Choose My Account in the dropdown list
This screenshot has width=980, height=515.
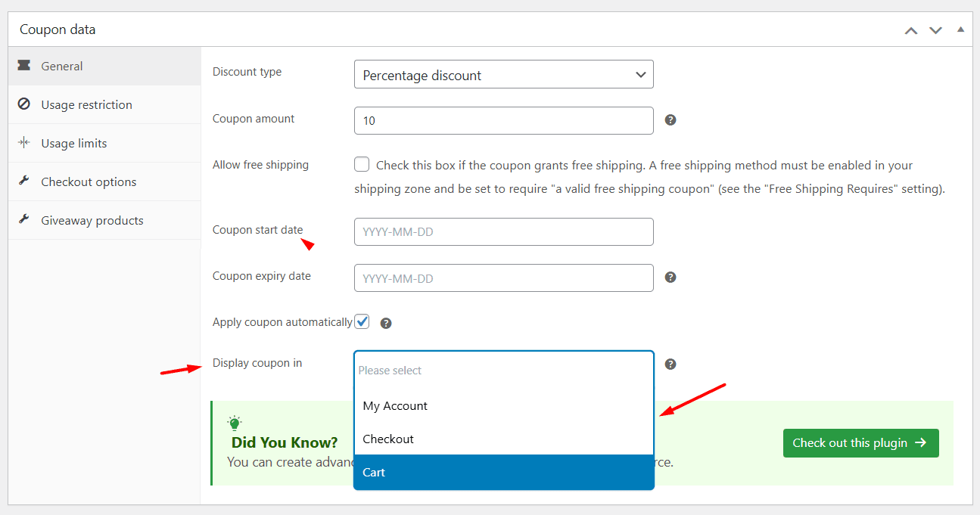click(x=503, y=406)
